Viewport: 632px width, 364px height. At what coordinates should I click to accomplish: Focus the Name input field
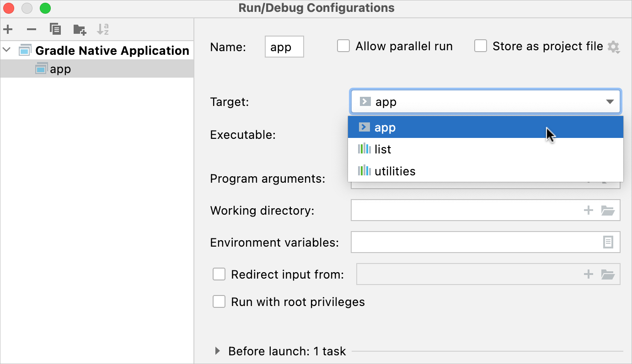tap(284, 47)
